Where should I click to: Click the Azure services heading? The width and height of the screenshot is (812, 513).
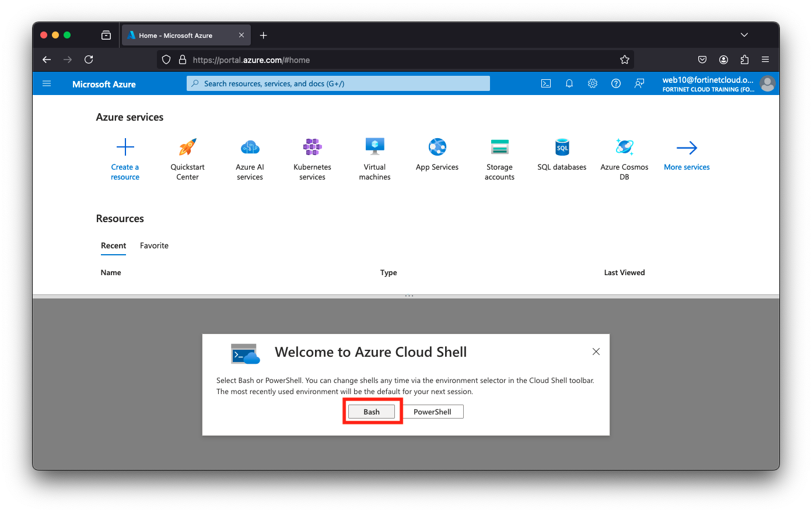[129, 117]
